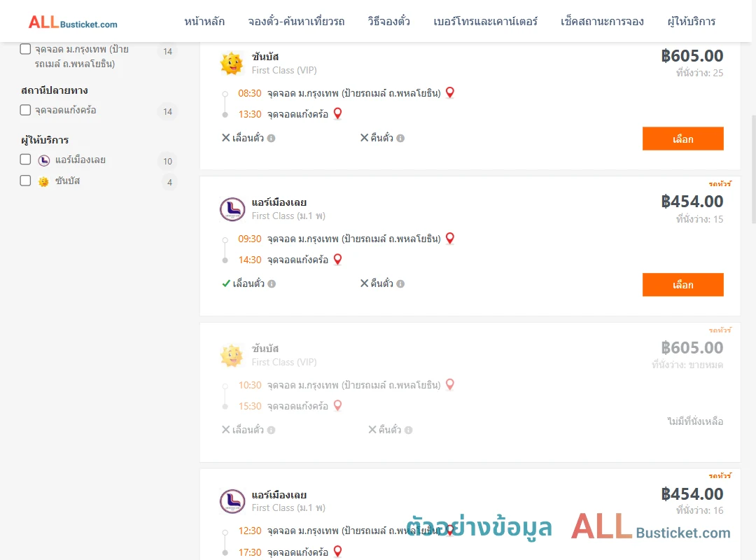Open the ผู้ให้บริการ top menu item
This screenshot has width=756, height=560.
click(692, 22)
